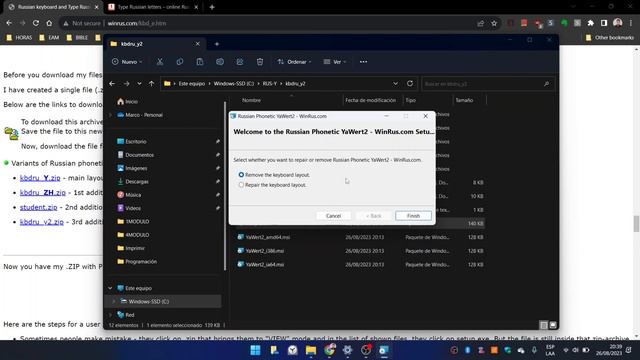
Task: Open the Nuevo dropdown in Explorer
Action: (127, 62)
